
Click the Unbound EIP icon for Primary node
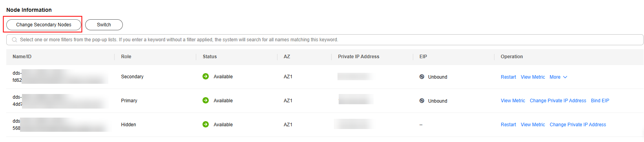422,101
